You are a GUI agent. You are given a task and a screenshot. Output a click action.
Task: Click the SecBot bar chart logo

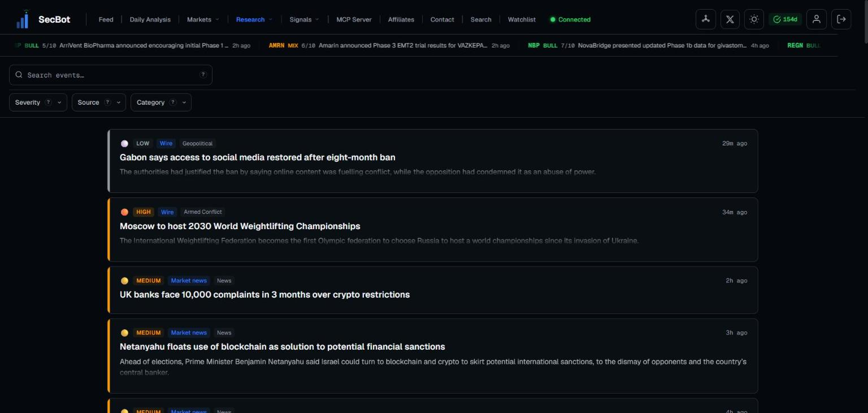click(x=23, y=19)
